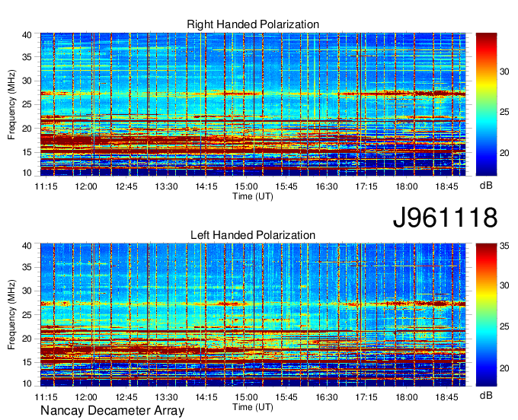518x420 pixels.
Task: Click the 30 MHz tick of Right Handed plot
Action: point(27,81)
